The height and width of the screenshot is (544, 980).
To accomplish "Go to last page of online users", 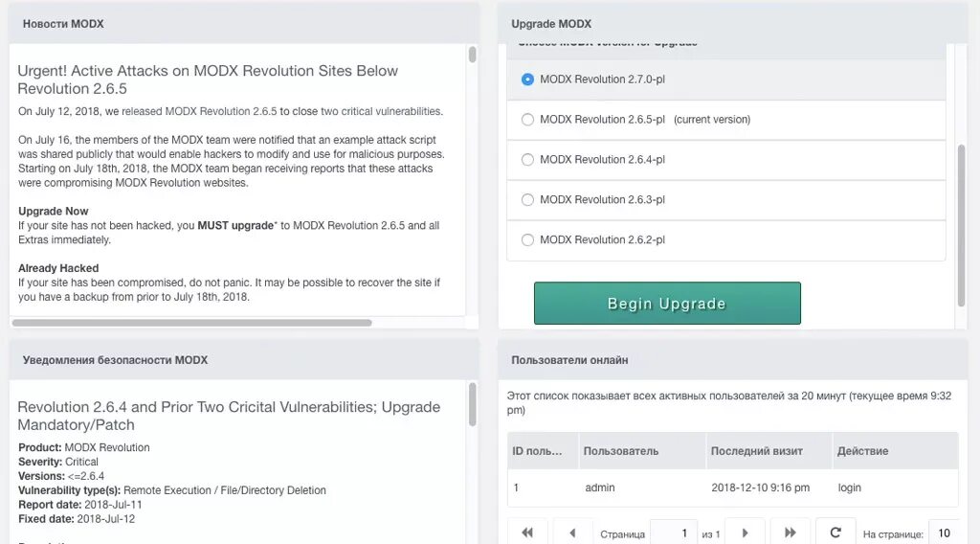I will point(791,533).
